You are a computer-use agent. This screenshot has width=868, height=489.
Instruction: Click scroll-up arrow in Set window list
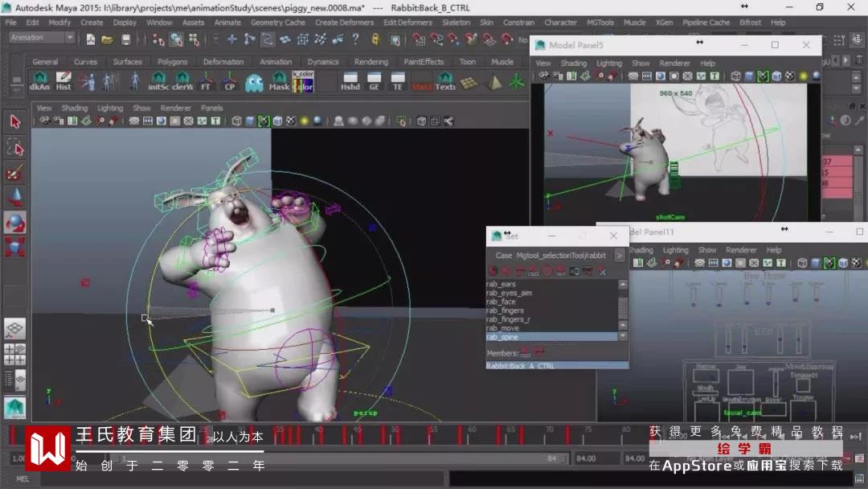coord(623,284)
